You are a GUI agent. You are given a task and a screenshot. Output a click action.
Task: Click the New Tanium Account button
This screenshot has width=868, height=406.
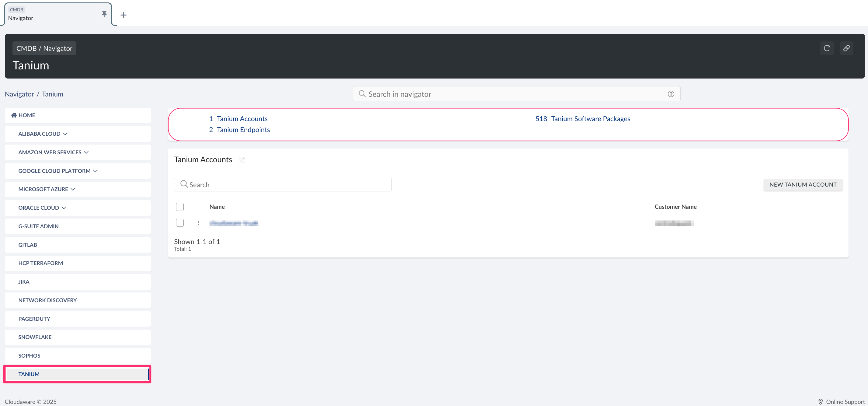point(803,184)
